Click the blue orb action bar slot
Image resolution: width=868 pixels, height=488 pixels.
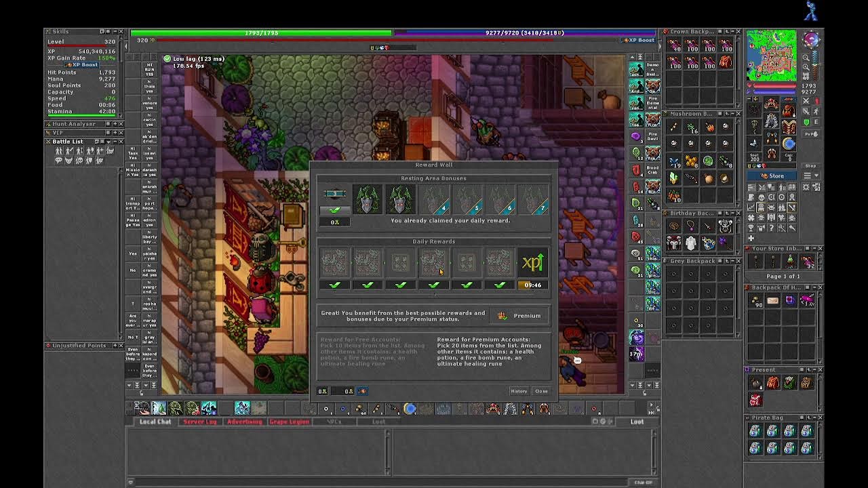click(x=410, y=408)
